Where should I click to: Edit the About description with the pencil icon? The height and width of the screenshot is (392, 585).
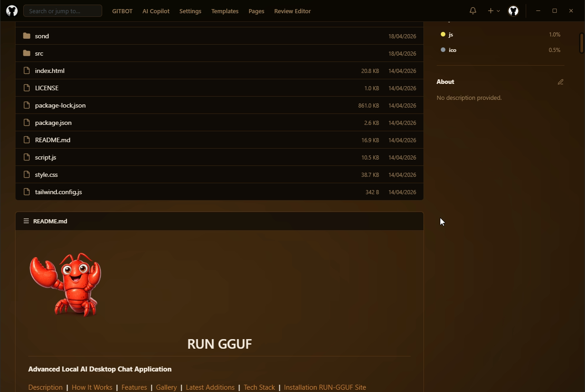click(560, 82)
